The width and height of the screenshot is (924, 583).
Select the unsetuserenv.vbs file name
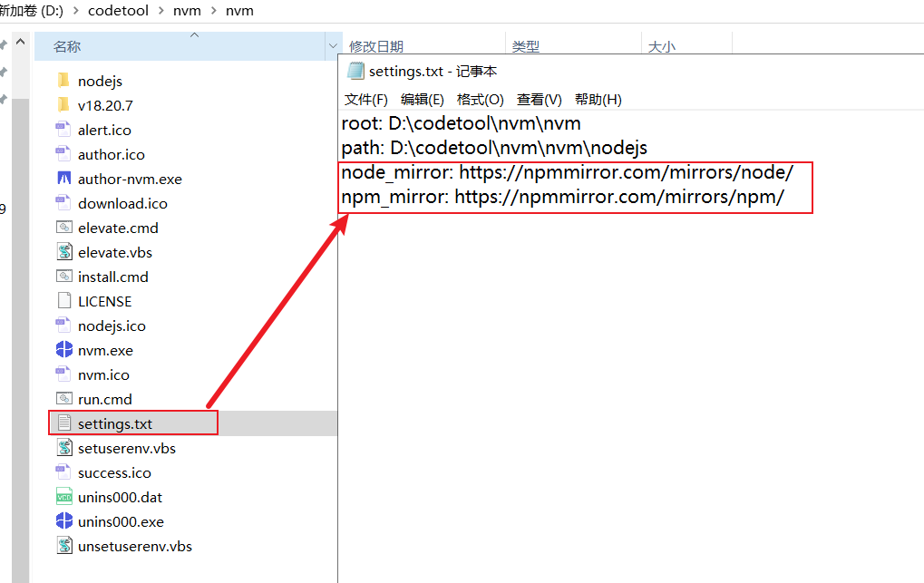tap(135, 547)
